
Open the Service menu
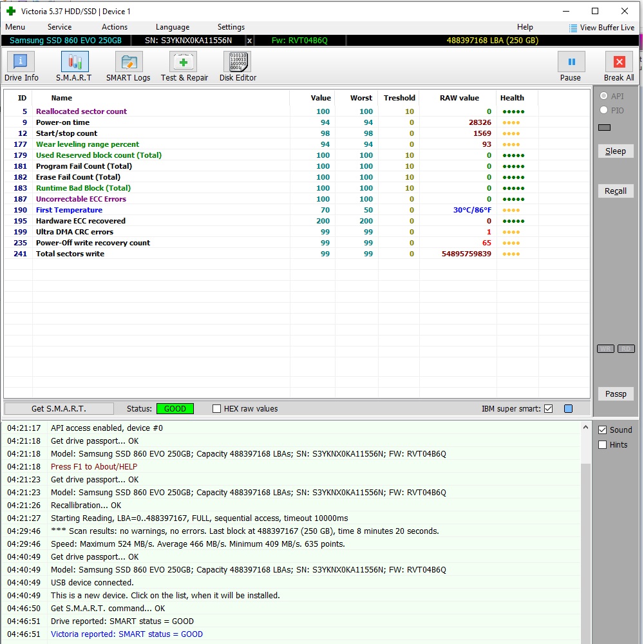tap(59, 27)
